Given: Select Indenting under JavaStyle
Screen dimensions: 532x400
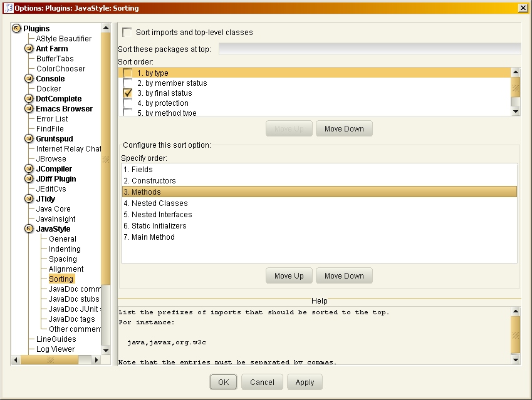Looking at the screenshot, I should tap(65, 249).
